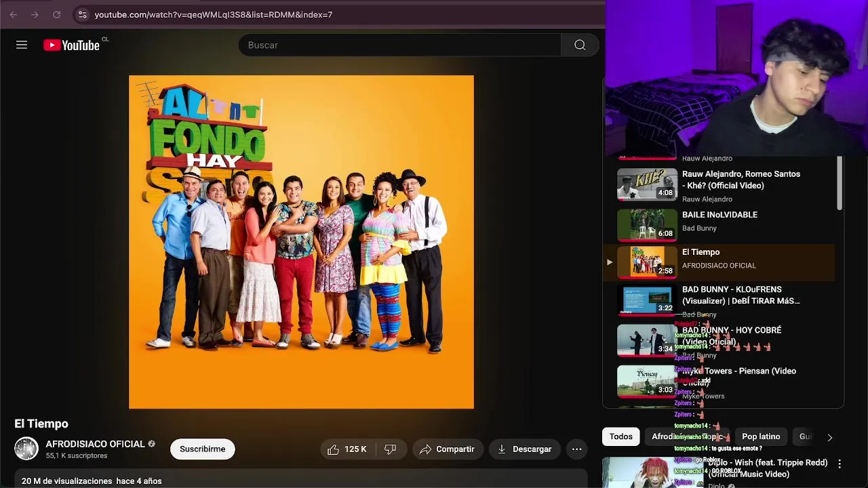Open the YouTube hamburger guide menu
Viewport: 868px width, 488px height.
click(x=22, y=45)
